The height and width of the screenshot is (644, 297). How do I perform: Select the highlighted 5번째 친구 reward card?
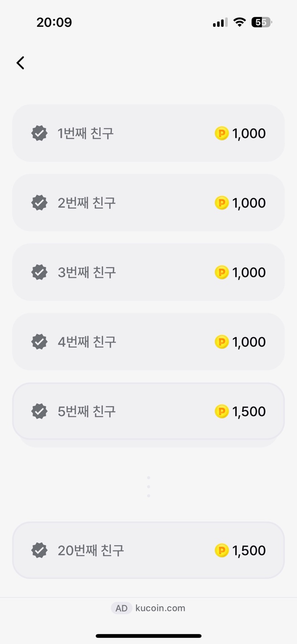(x=148, y=411)
